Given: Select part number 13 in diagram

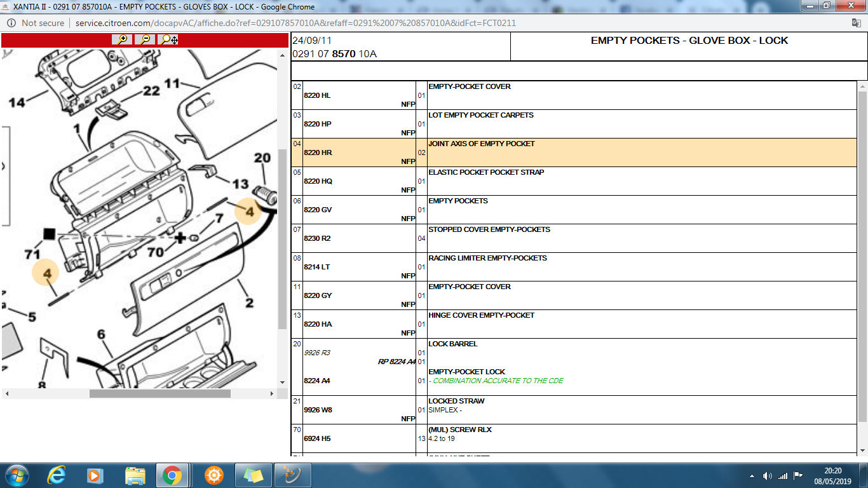Looking at the screenshot, I should (x=240, y=184).
